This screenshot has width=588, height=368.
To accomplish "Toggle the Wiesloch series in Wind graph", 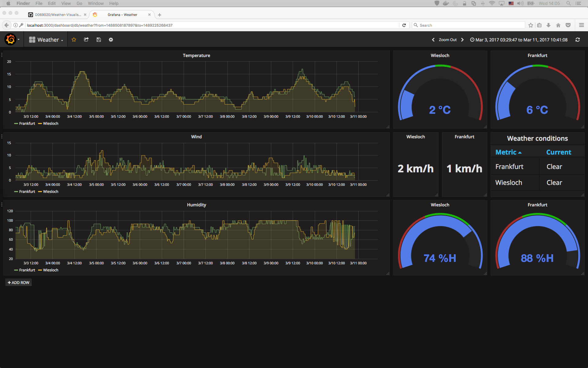I will pyautogui.click(x=50, y=191).
